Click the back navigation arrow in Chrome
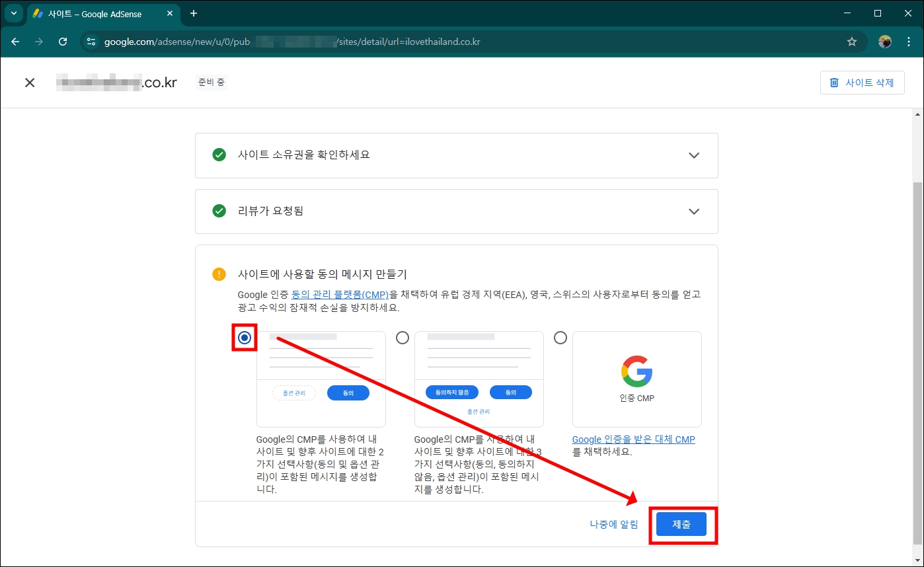This screenshot has height=567, width=924. coord(15,42)
